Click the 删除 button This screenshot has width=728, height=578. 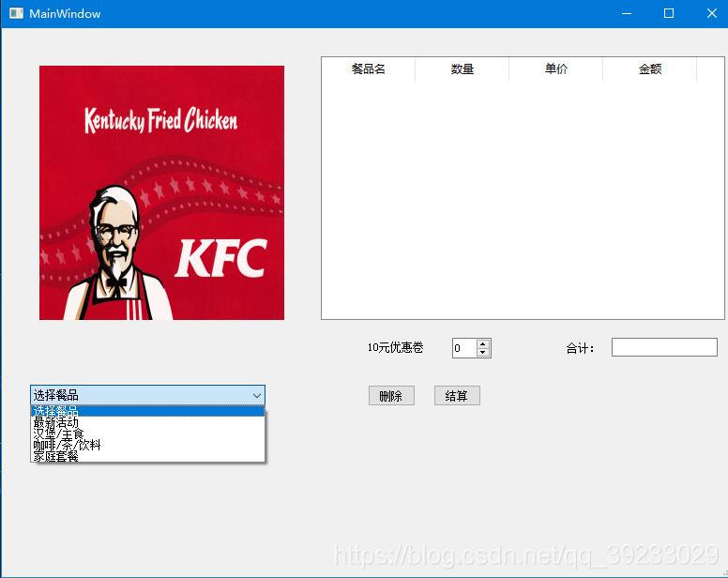pyautogui.click(x=391, y=396)
